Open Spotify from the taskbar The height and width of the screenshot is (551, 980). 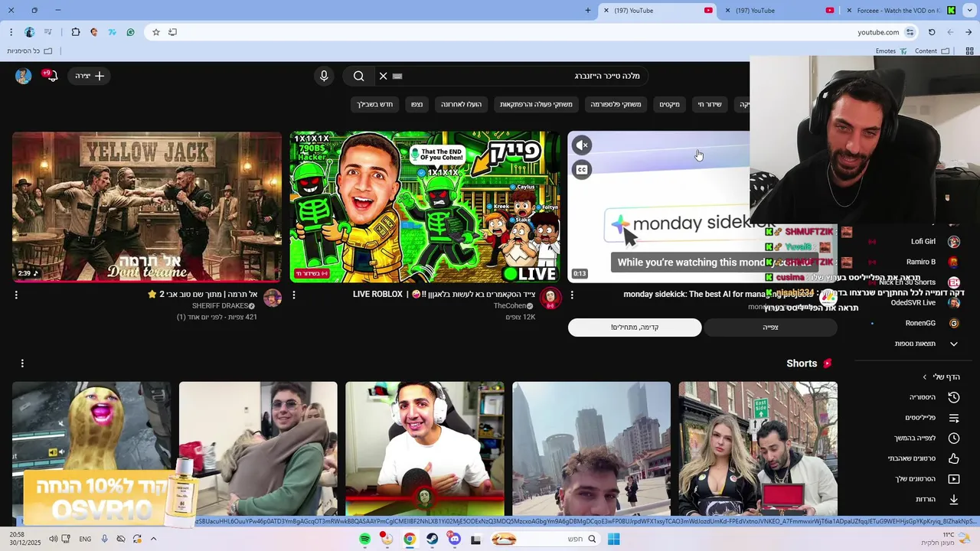(365, 539)
